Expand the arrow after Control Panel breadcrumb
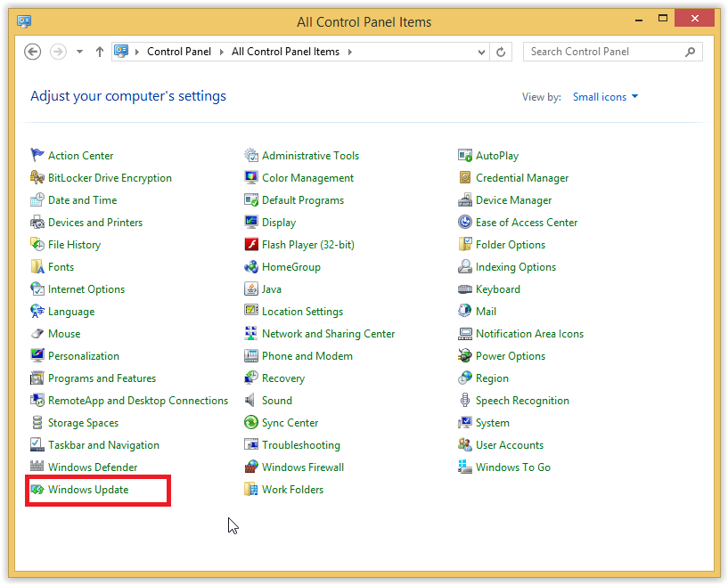Screen dimensions: 728x585 click(222, 52)
